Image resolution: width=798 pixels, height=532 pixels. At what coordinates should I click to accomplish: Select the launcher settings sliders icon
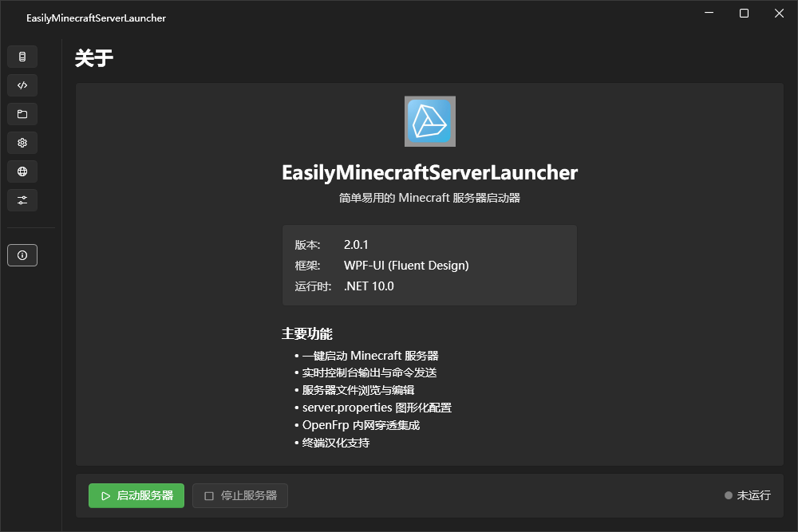coord(22,199)
